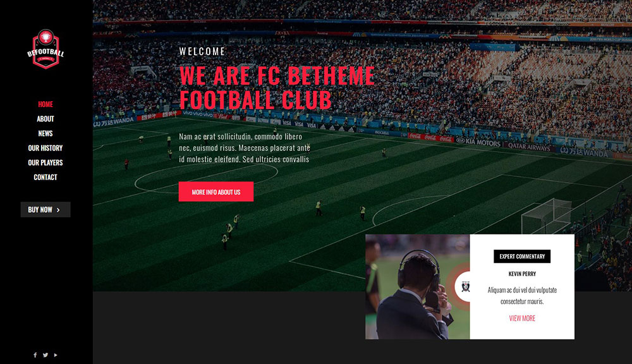Image resolution: width=632 pixels, height=364 pixels.
Task: Click the BeFootball shield logo
Action: tap(46, 49)
